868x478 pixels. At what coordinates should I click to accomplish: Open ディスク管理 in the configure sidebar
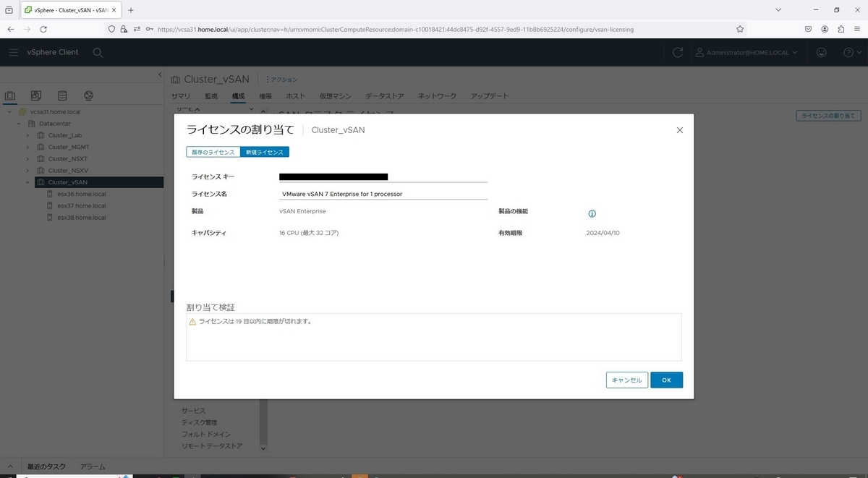click(200, 422)
